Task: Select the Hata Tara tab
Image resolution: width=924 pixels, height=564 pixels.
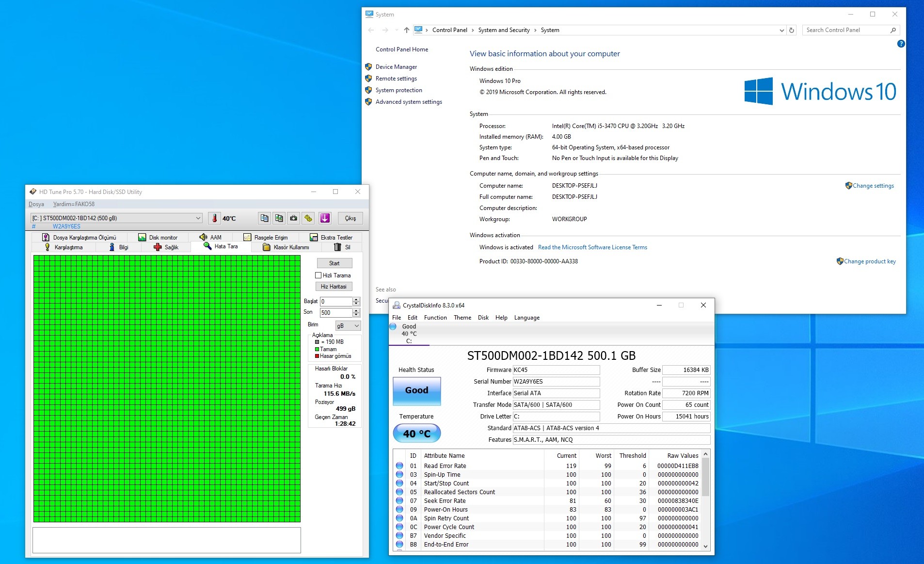Action: point(221,246)
